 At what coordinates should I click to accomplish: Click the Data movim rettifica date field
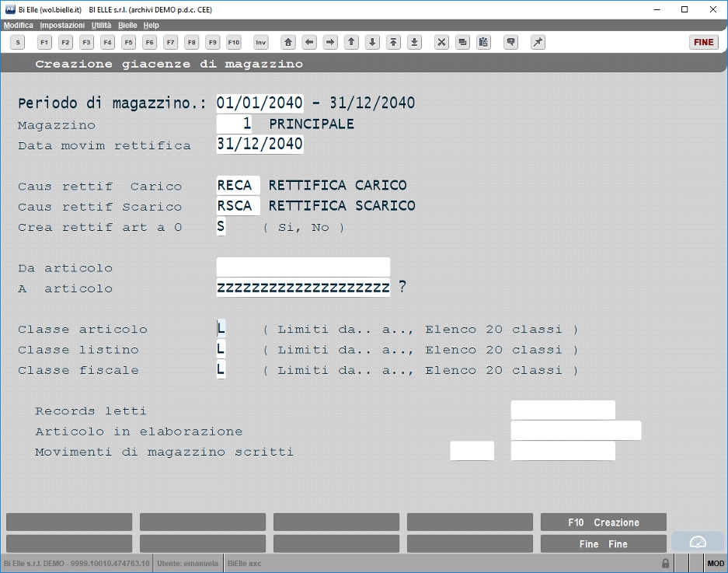coord(260,144)
